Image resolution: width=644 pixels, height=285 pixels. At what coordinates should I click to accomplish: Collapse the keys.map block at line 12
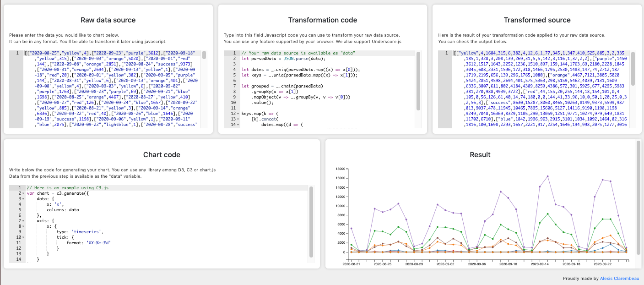coord(238,113)
